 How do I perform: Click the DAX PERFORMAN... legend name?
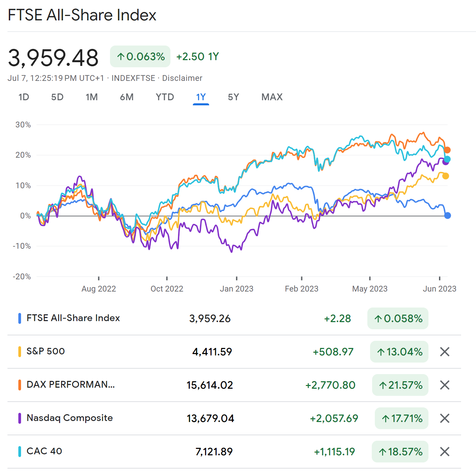coord(71,385)
